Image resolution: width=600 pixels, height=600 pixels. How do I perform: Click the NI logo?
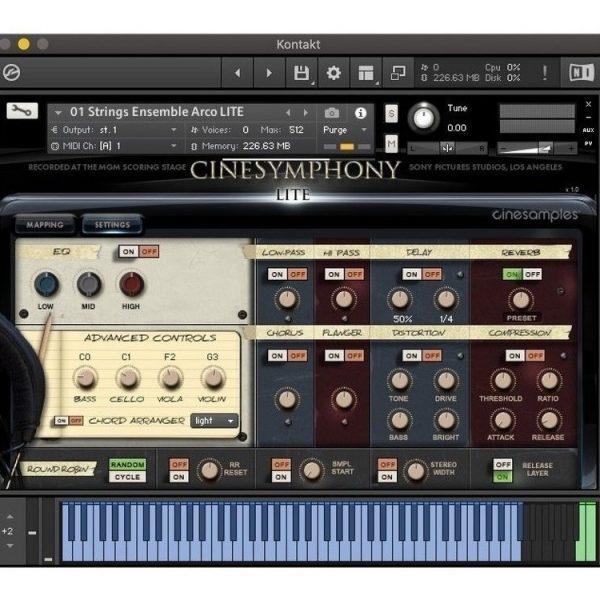click(x=581, y=72)
